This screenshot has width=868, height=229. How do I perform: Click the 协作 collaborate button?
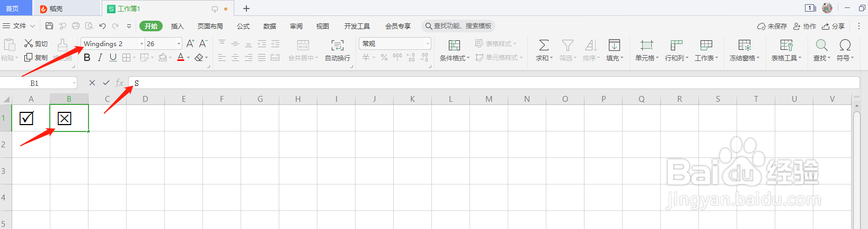pyautogui.click(x=804, y=26)
